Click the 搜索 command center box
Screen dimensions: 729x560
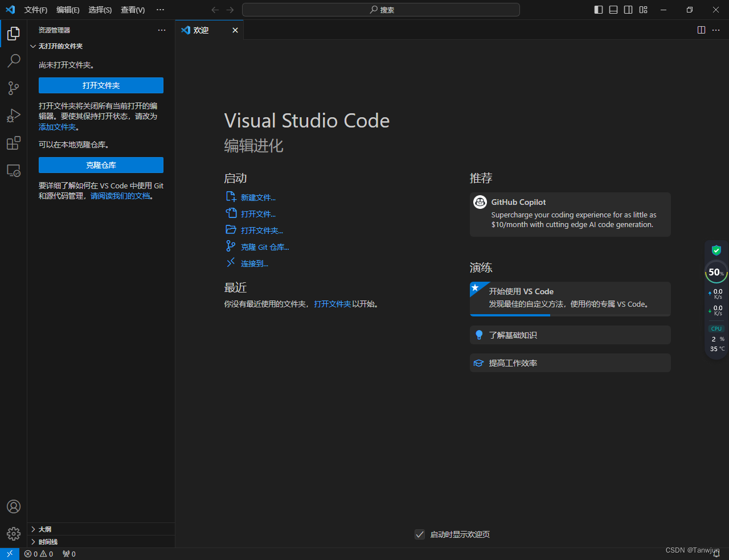381,10
